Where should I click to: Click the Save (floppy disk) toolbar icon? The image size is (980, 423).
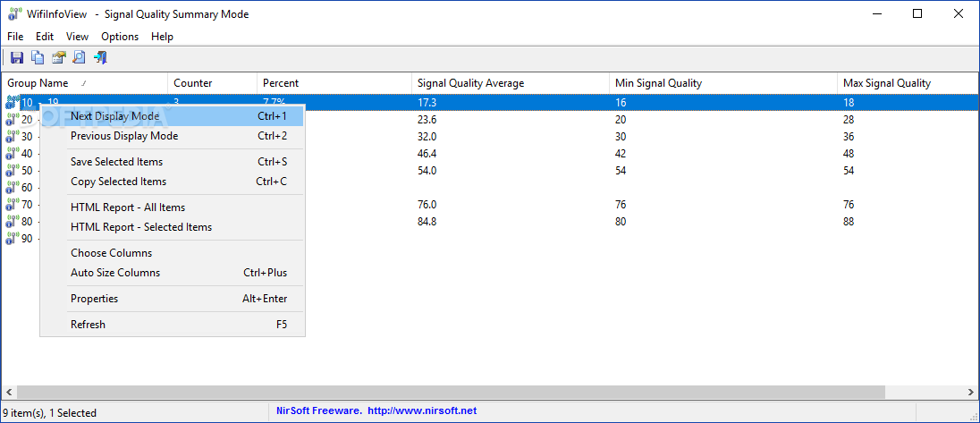point(17,58)
